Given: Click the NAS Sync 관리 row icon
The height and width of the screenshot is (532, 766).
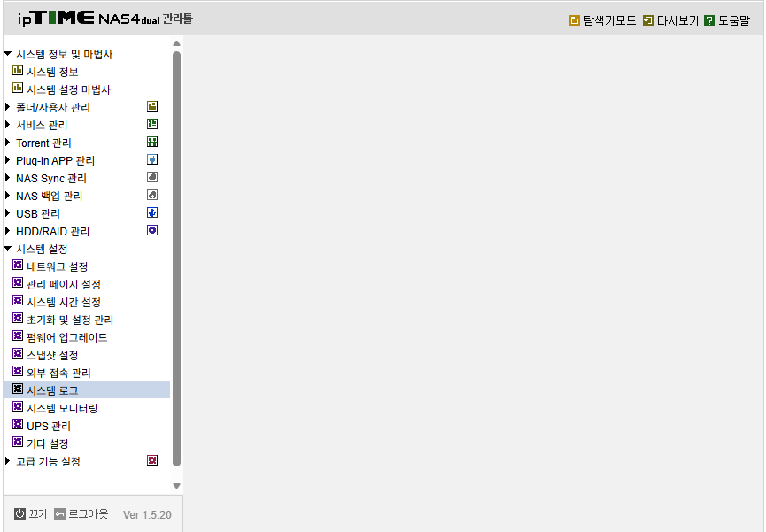Looking at the screenshot, I should pyautogui.click(x=152, y=177).
